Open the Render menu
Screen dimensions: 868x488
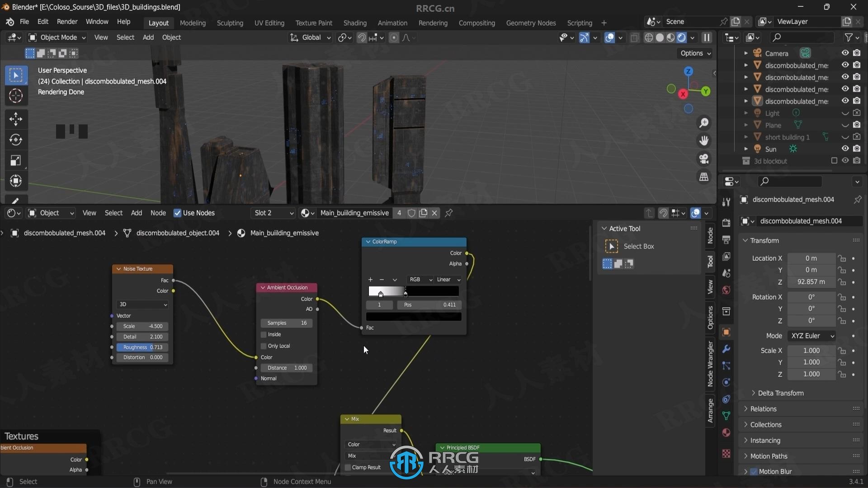pyautogui.click(x=67, y=22)
